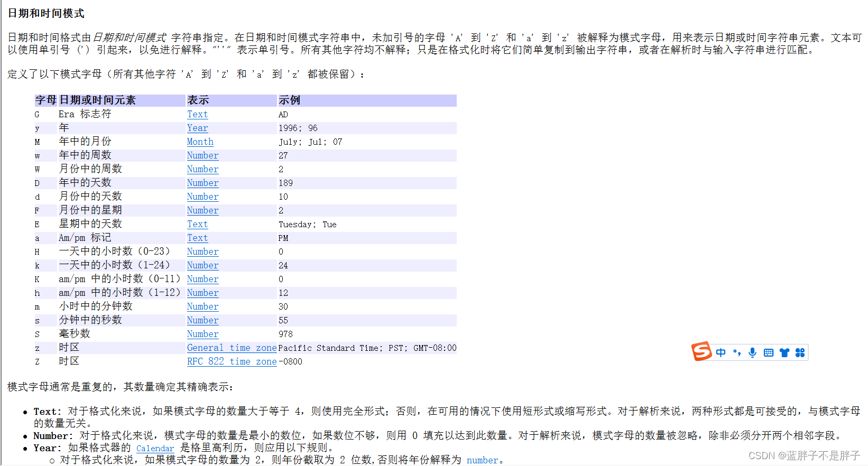Click the 时区 cell in lowercase z row
Image resolution: width=868 pixels, height=466 pixels.
(x=69, y=348)
